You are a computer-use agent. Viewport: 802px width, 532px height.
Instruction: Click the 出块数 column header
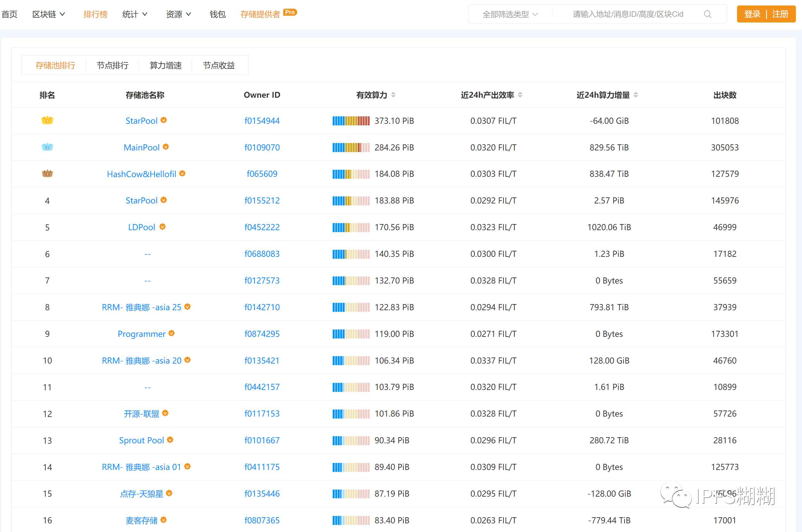point(725,95)
